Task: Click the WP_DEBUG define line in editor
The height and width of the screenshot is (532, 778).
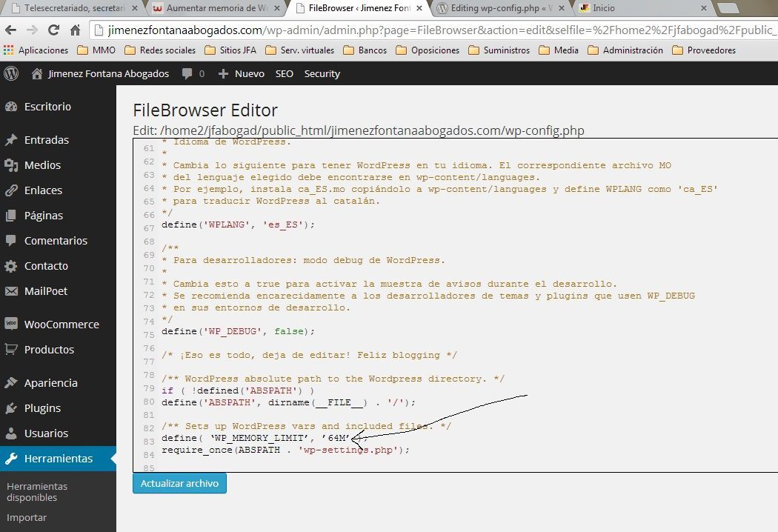Action: pyautogui.click(x=238, y=331)
